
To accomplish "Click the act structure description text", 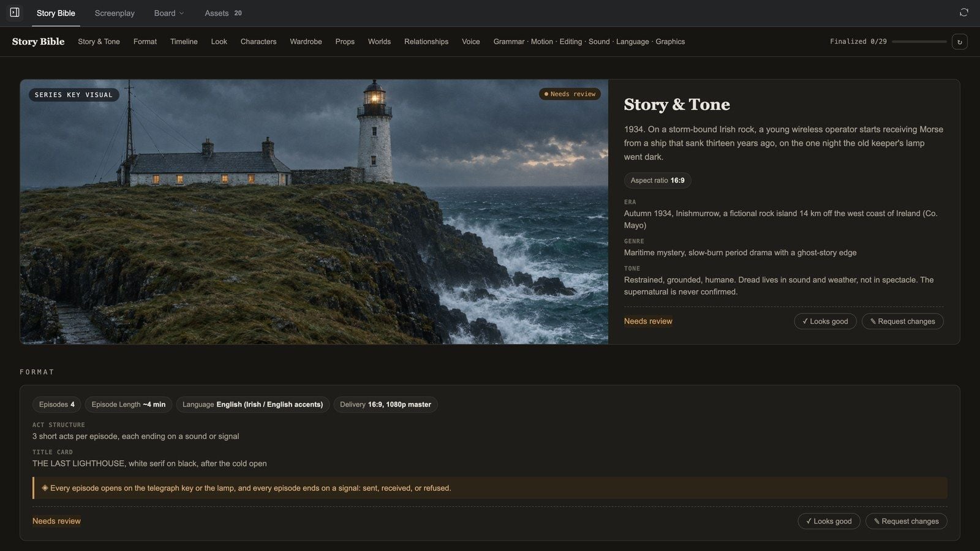I will point(136,437).
